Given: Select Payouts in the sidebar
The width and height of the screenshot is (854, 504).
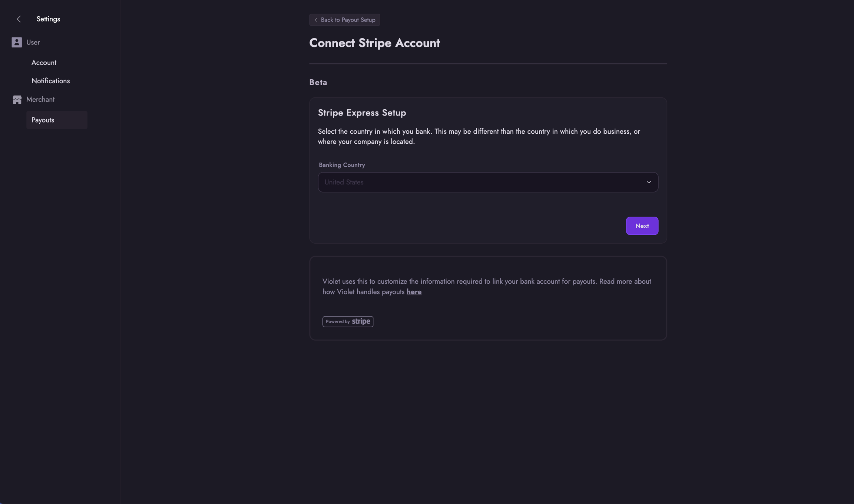Looking at the screenshot, I should (43, 120).
